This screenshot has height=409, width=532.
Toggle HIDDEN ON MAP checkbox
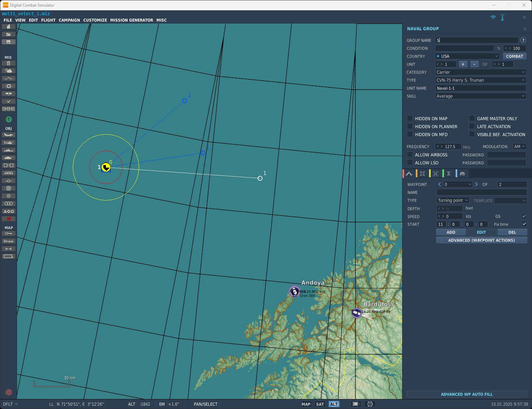click(x=410, y=118)
